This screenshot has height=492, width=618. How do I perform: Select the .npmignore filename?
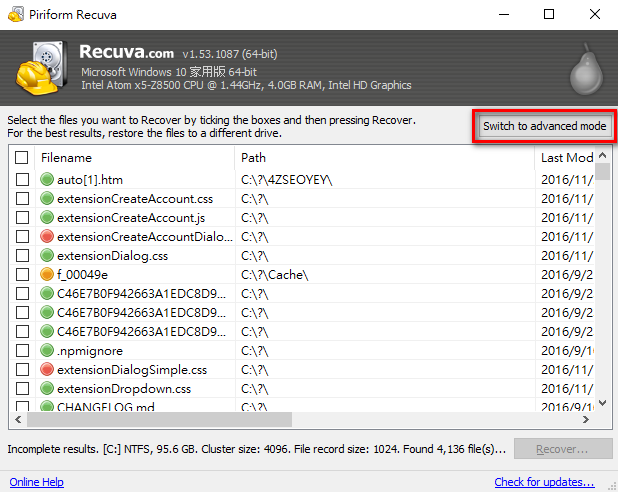[90, 351]
